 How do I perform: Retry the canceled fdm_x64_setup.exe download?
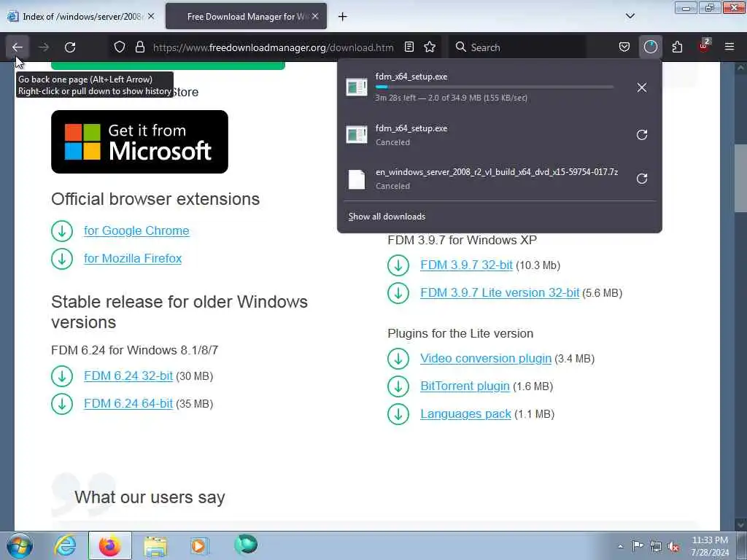pyautogui.click(x=642, y=135)
